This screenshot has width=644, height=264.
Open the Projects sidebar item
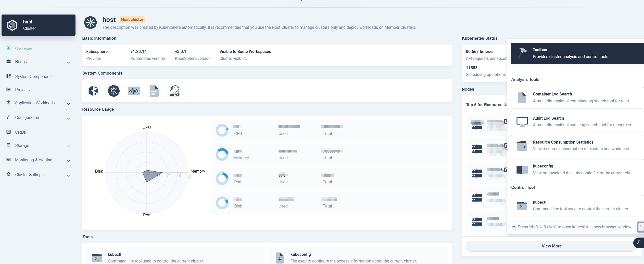tap(22, 90)
